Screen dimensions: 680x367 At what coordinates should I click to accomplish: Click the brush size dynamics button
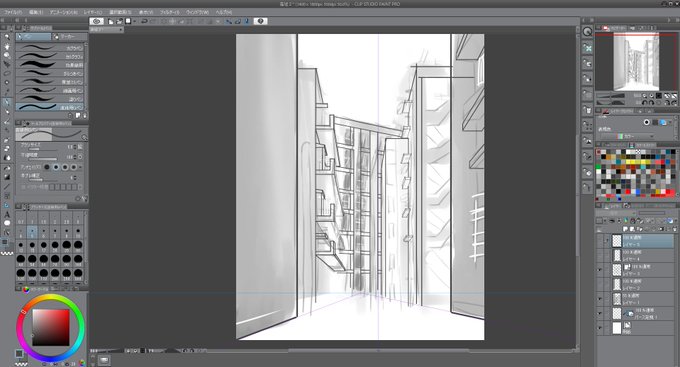pos(80,147)
